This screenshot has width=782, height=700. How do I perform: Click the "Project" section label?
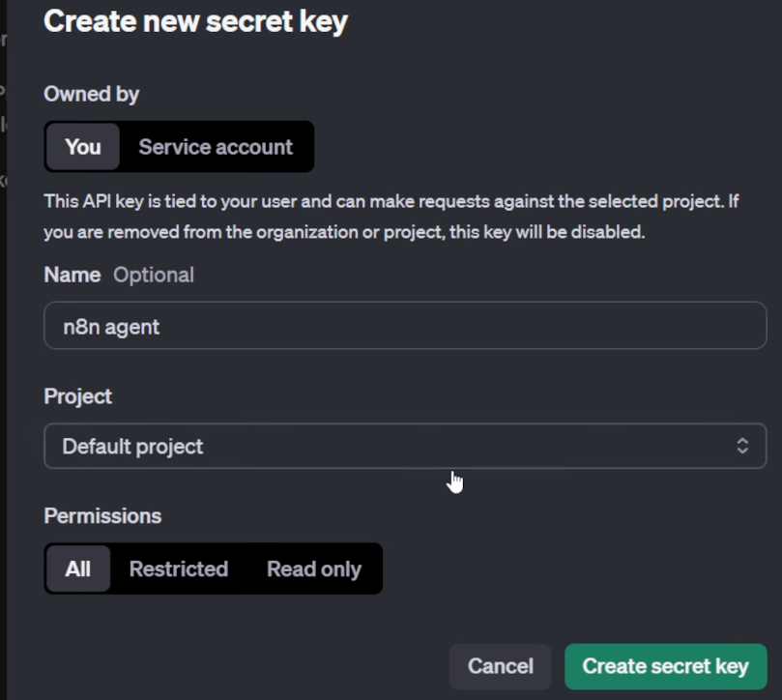(x=78, y=396)
